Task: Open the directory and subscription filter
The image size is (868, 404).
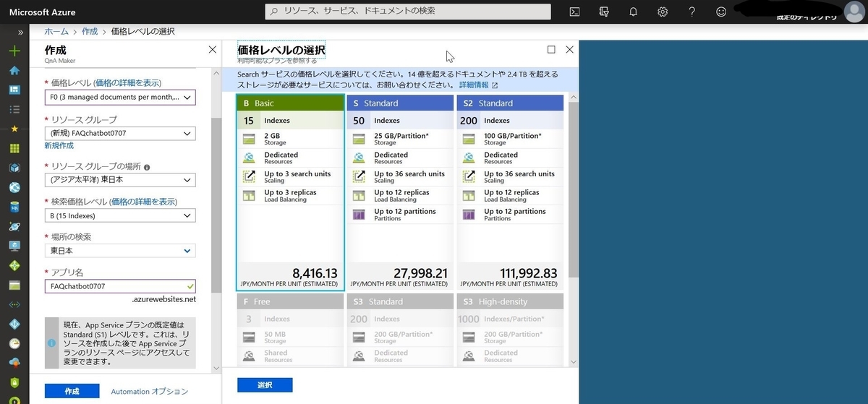Action: coord(604,12)
